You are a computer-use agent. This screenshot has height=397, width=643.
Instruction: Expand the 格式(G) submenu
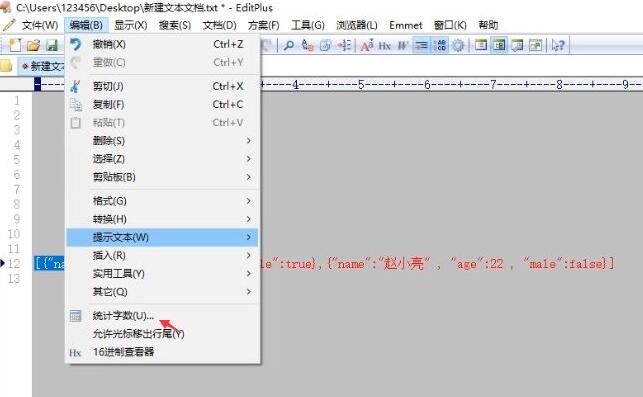click(163, 201)
